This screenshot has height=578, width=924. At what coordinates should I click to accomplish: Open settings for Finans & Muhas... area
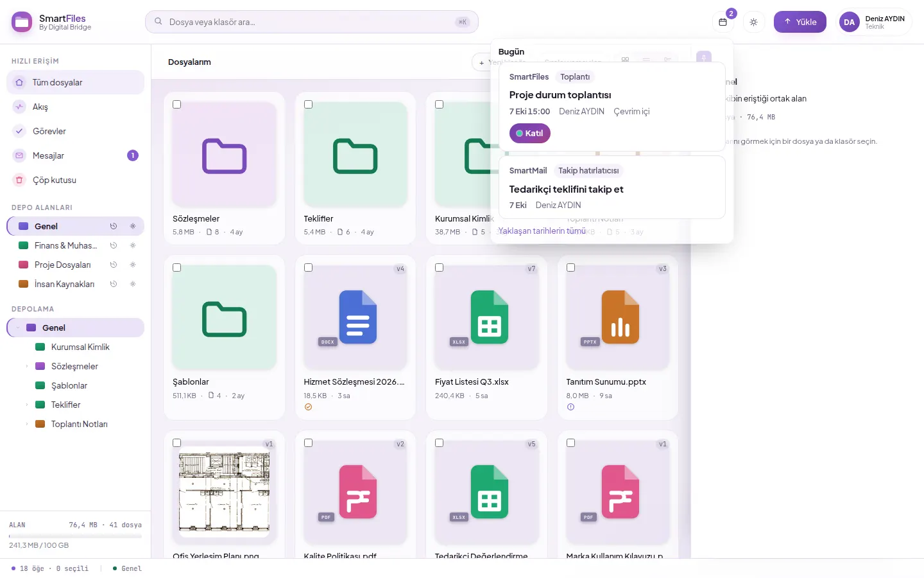point(133,245)
